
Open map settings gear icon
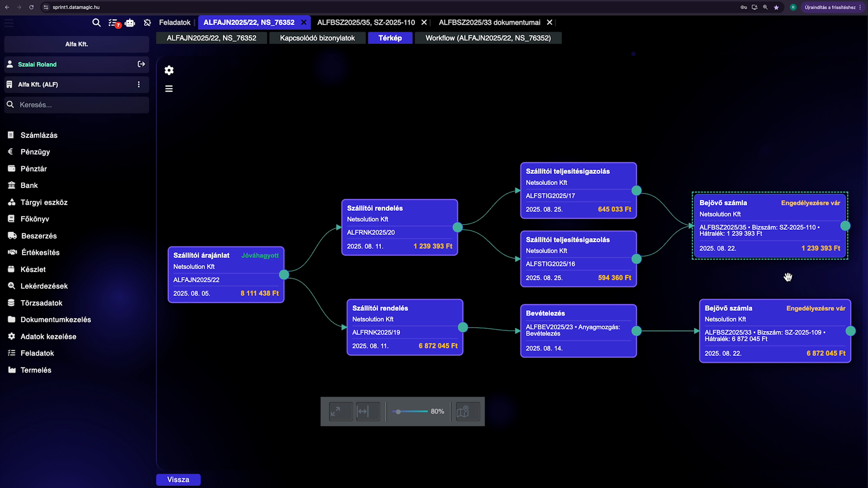click(x=169, y=70)
